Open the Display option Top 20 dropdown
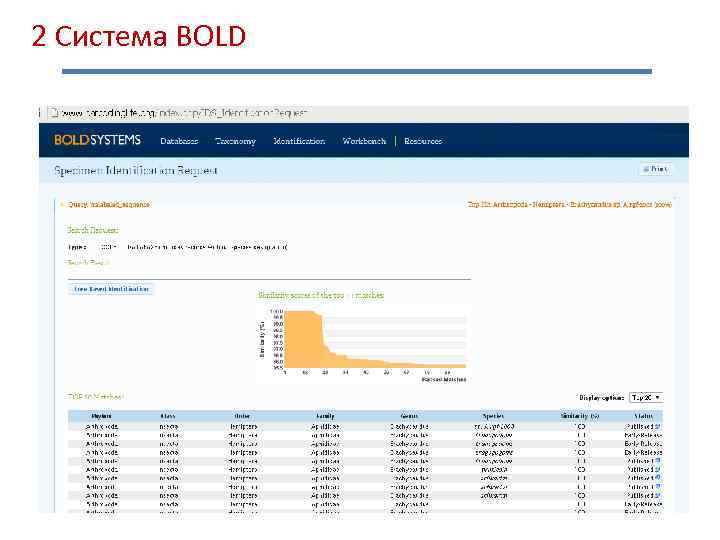 tap(646, 397)
